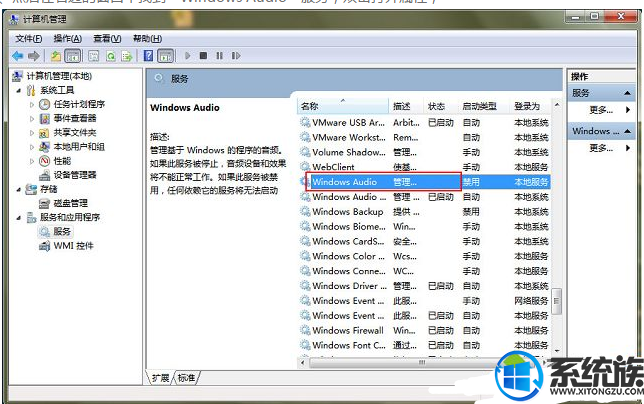Screen dimensions: 644x404
Task: Click the up-one-level folder toolbar icon
Action: (55, 55)
